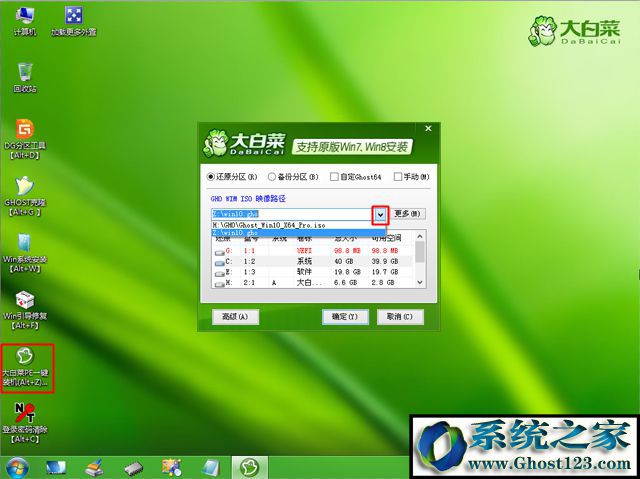
Task: Click the picture search taskbar icon
Action: point(172,468)
